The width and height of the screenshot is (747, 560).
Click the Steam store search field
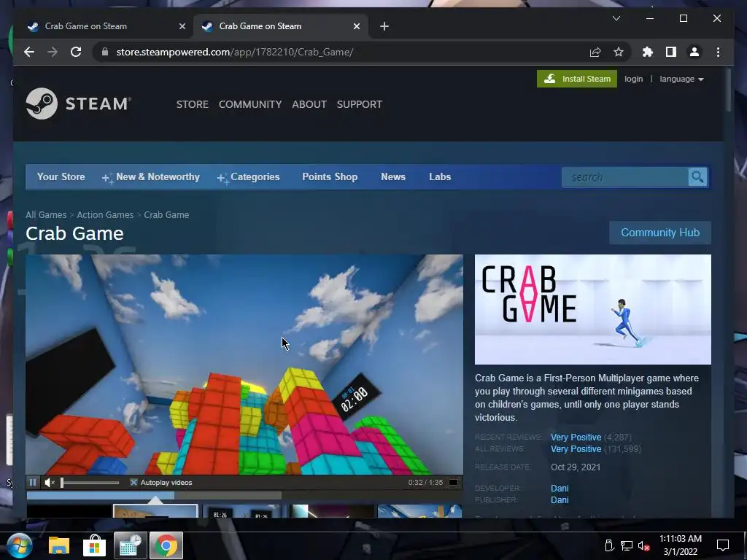[624, 177]
